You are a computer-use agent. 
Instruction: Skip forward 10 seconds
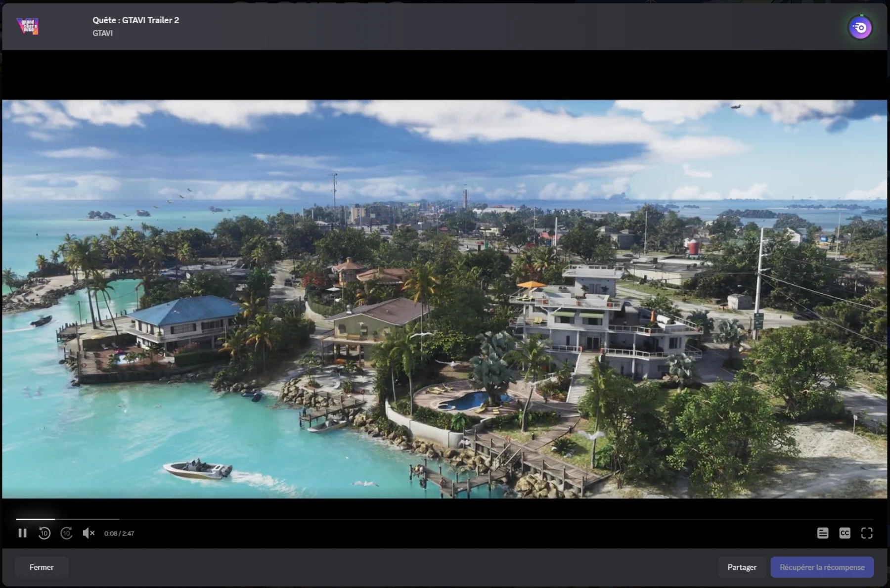pos(67,533)
